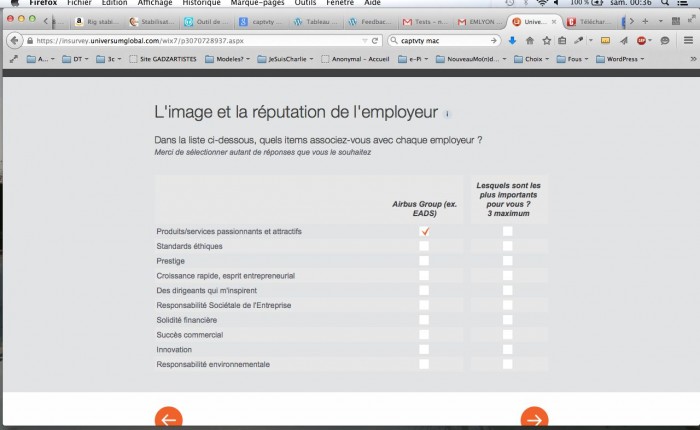The width and height of the screenshot is (700, 430).
Task: Mark Succès commercial as most important
Action: (x=508, y=334)
